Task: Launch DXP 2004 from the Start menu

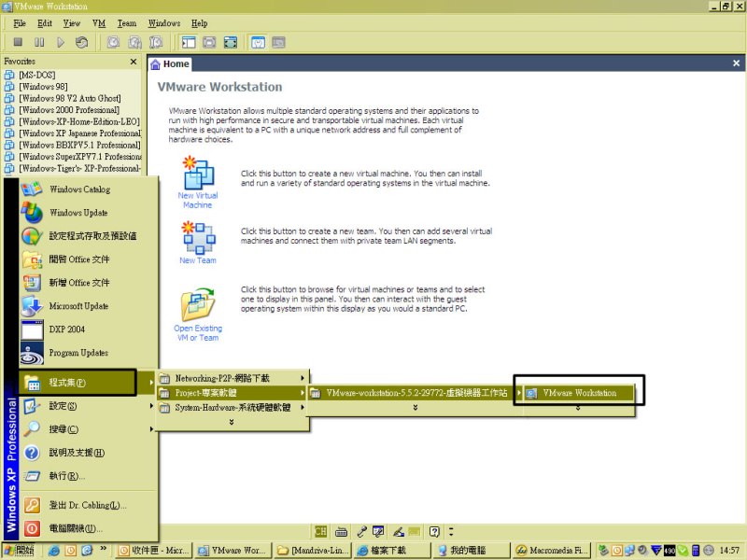Action: 89,329
